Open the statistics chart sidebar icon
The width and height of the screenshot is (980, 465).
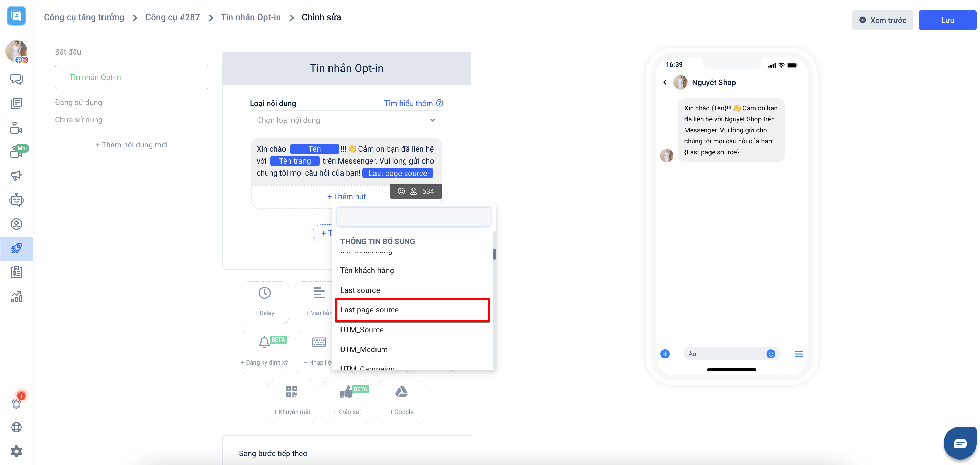click(x=16, y=297)
